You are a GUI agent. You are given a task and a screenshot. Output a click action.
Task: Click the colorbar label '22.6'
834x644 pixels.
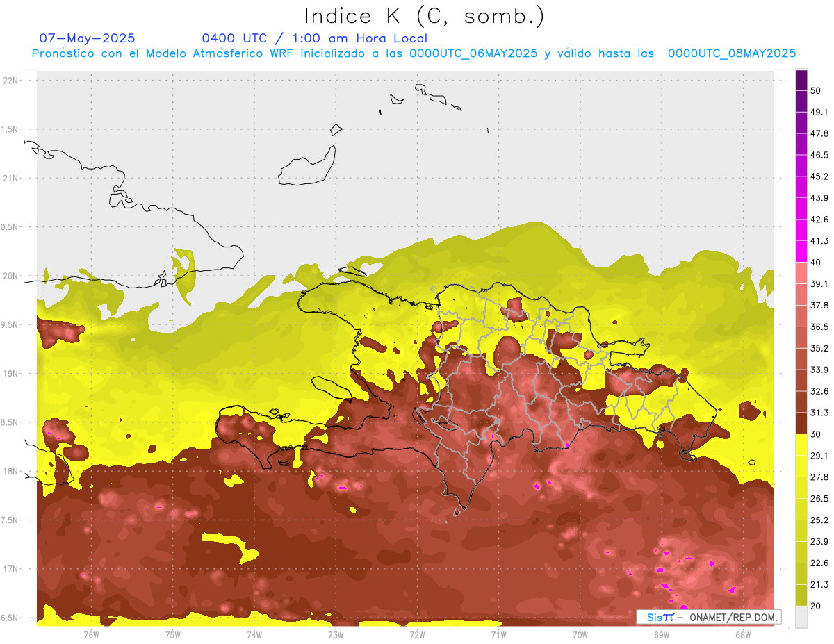[819, 563]
